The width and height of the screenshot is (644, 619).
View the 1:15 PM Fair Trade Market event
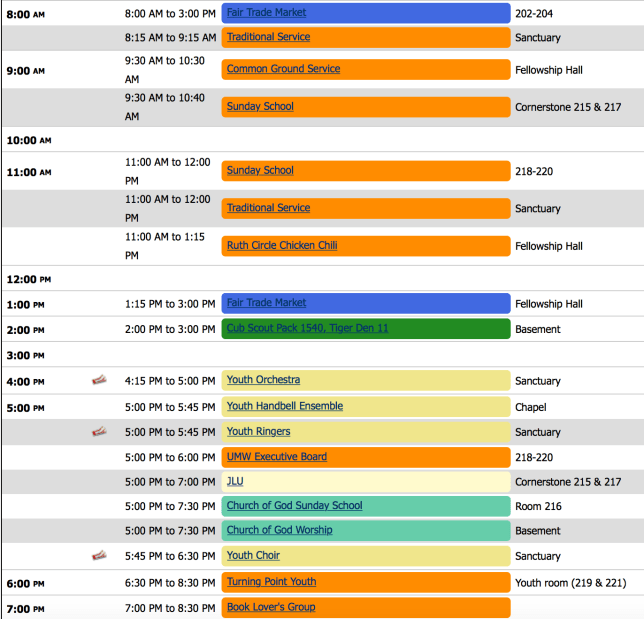(x=266, y=303)
